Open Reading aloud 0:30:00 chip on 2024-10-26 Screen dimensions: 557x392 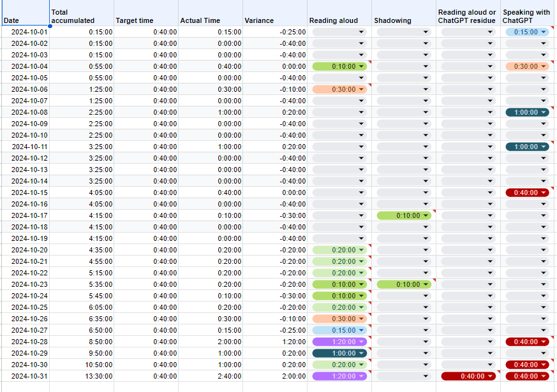tap(339, 319)
